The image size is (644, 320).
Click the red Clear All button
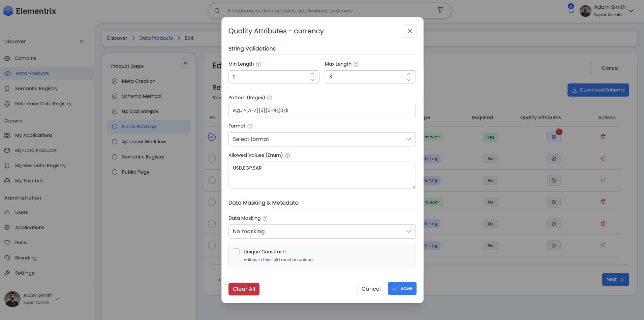[244, 289]
